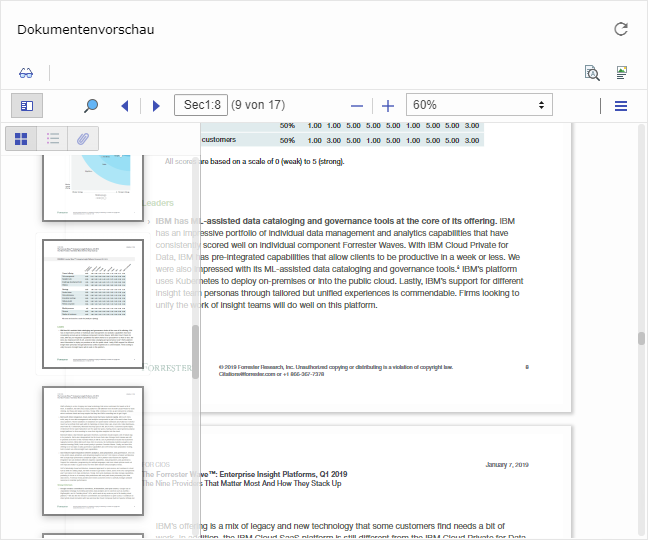Click the refresh icon beside Dokumentenvorschau
This screenshot has width=648, height=540.
pyautogui.click(x=620, y=30)
